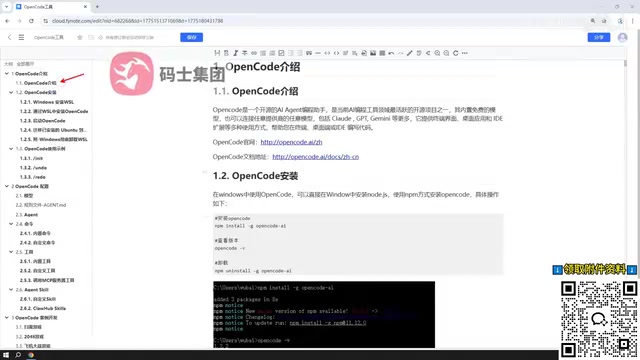This screenshot has width=640, height=360.
Task: Jump to '1.3.1. /init' in outline
Action: pos(31,158)
